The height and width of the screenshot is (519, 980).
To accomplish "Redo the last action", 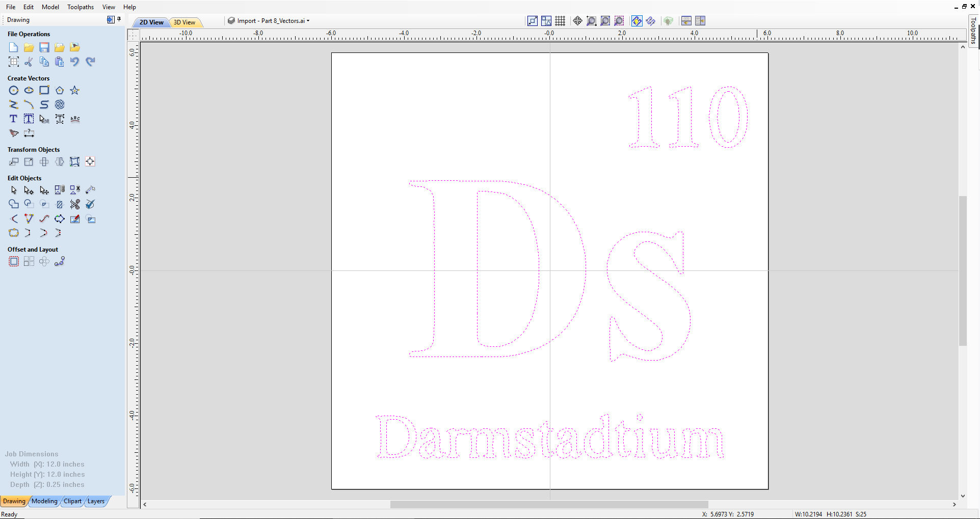I will [x=90, y=62].
